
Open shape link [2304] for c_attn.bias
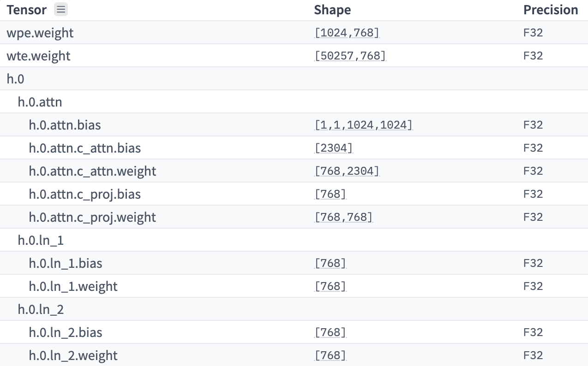pos(330,148)
